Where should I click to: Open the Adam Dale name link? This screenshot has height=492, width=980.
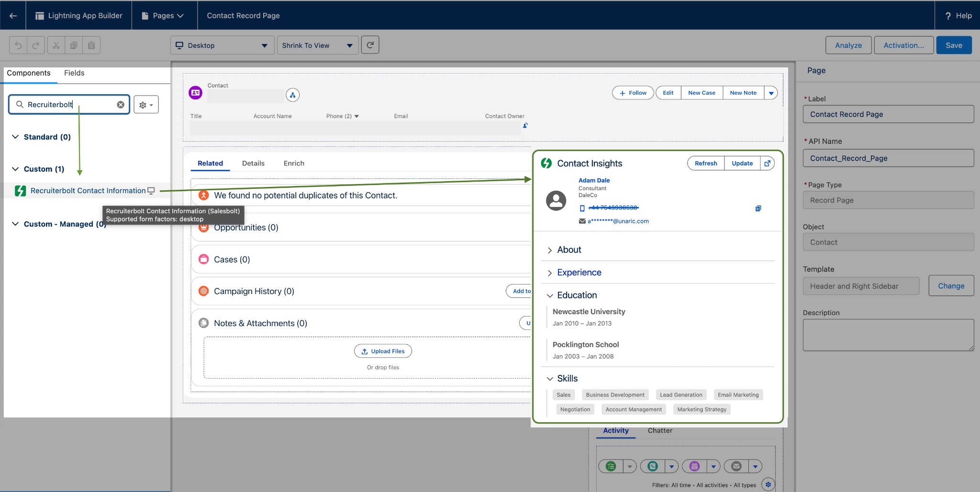pyautogui.click(x=594, y=181)
